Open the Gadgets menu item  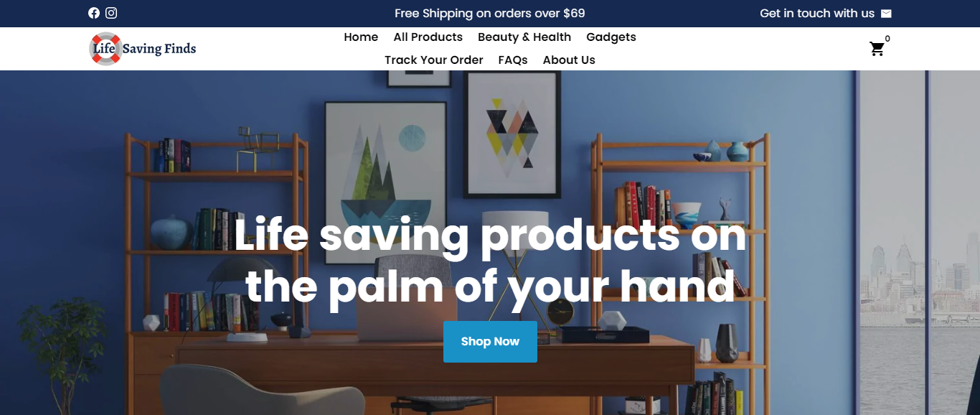[611, 37]
